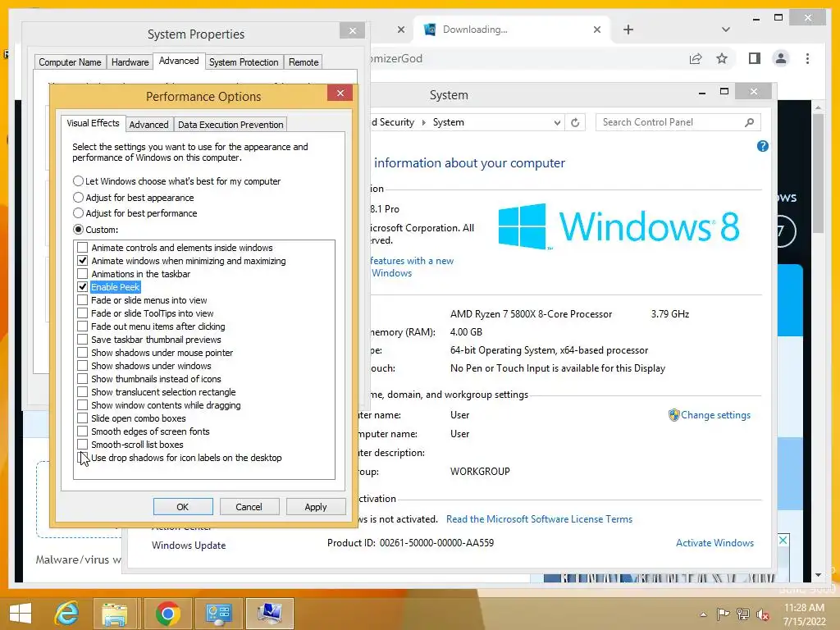Screen dimensions: 840x630
Task: Open the Chrome profile avatar
Action: (781, 58)
